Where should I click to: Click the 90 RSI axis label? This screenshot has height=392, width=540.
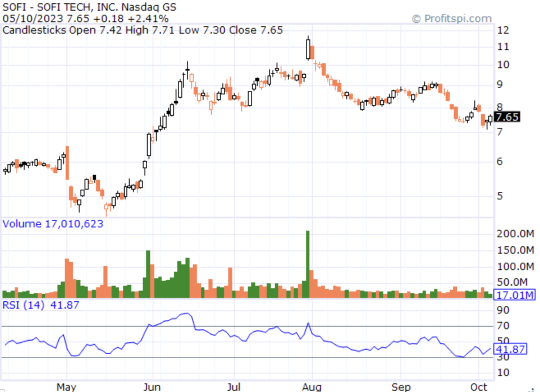click(503, 310)
